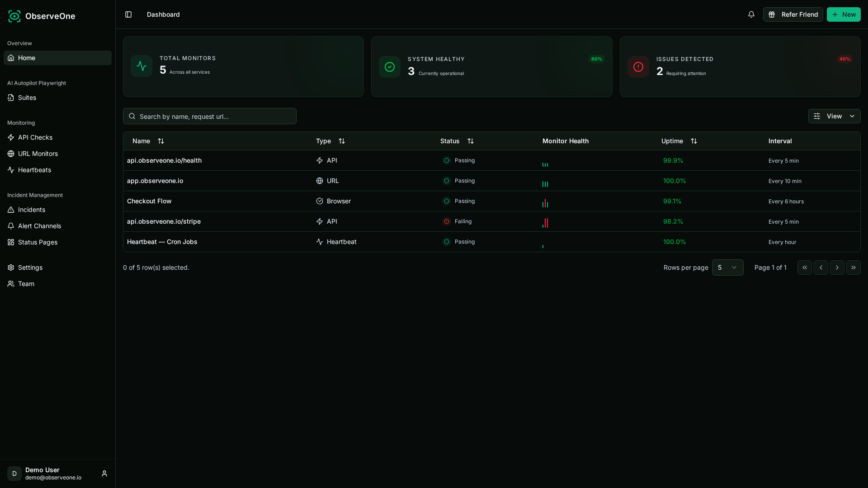Click the Every hour interval

point(783,242)
